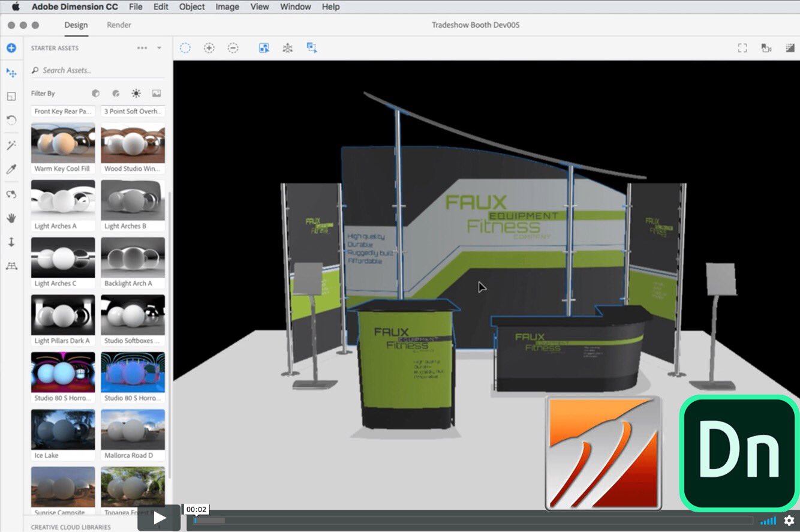Open the camera bookmarks icon
800x532 pixels.
coord(766,48)
